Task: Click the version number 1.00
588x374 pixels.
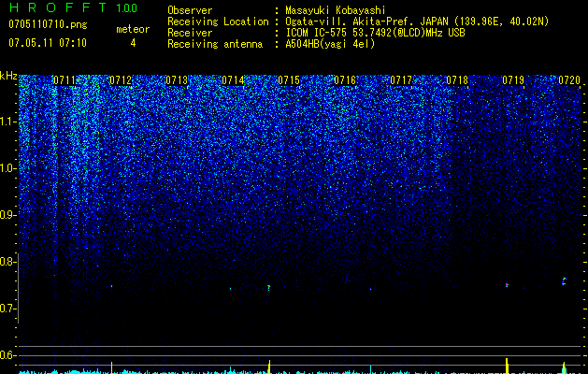Action: pyautogui.click(x=126, y=7)
